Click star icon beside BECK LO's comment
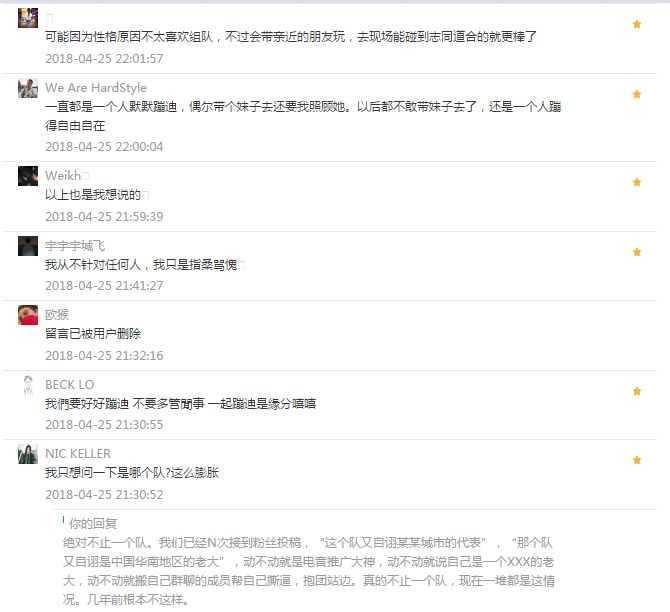670x612 pixels. coord(637,391)
